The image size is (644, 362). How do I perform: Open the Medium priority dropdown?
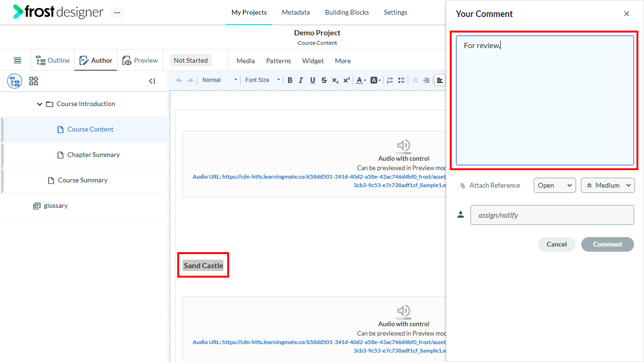point(608,185)
